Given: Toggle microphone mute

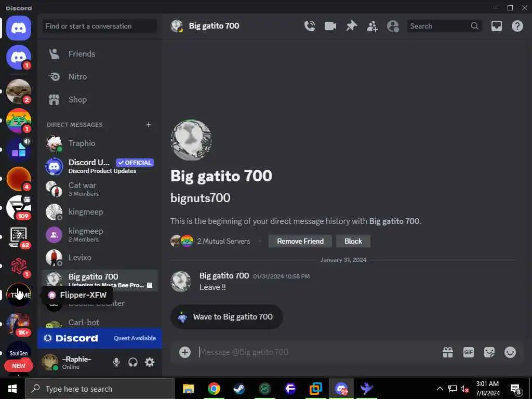Looking at the screenshot, I should (x=116, y=362).
